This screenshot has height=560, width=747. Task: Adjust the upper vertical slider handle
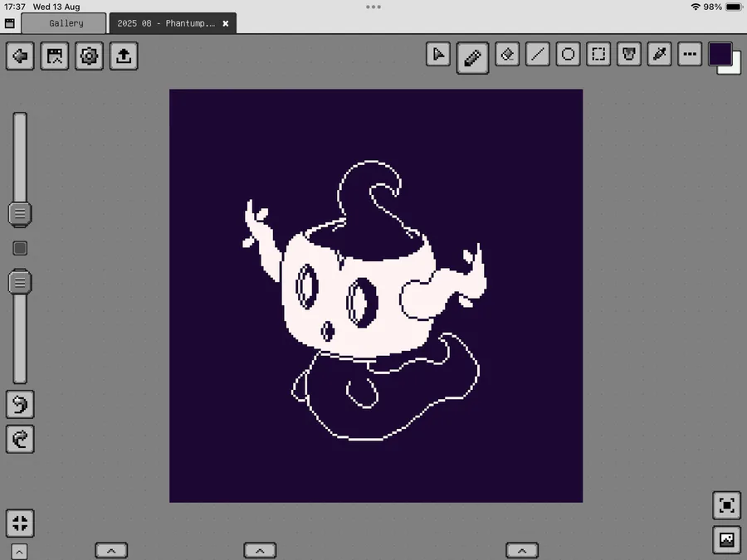coord(20,214)
